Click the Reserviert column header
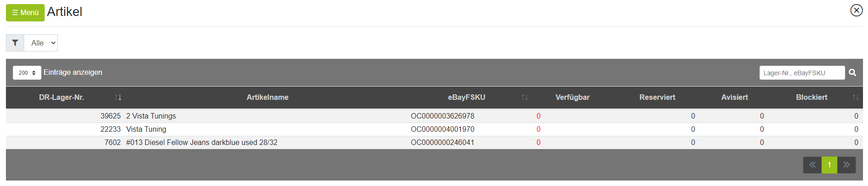868x186 pixels. tap(657, 97)
